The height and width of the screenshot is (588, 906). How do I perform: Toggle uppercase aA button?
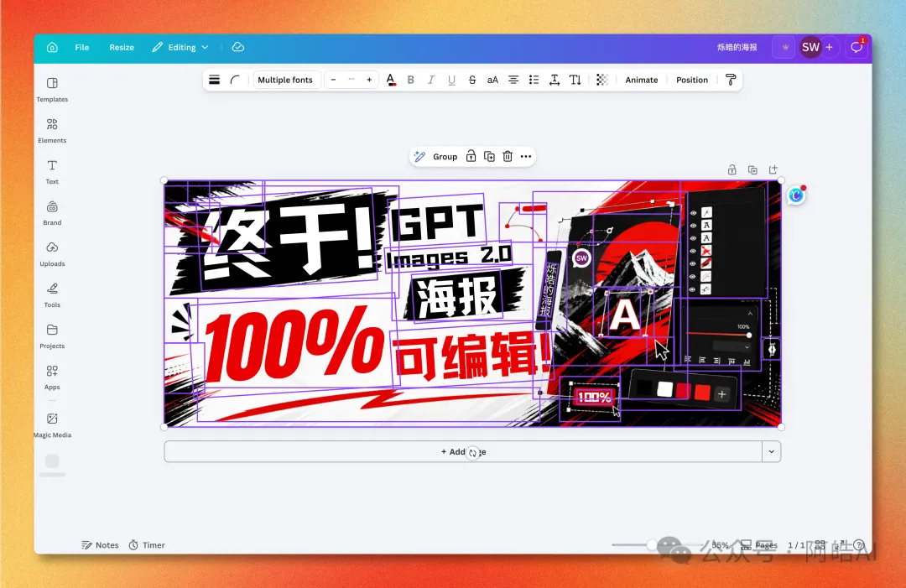(x=492, y=80)
